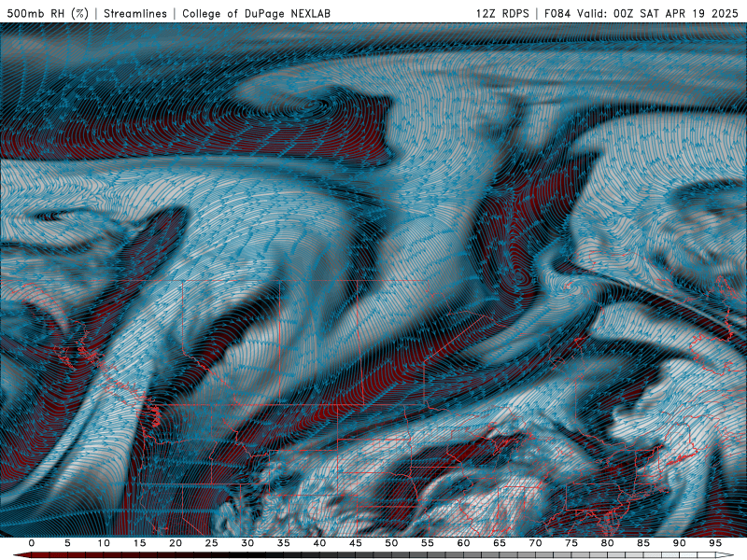Click the 30 label on RH scale

pyautogui.click(x=247, y=543)
